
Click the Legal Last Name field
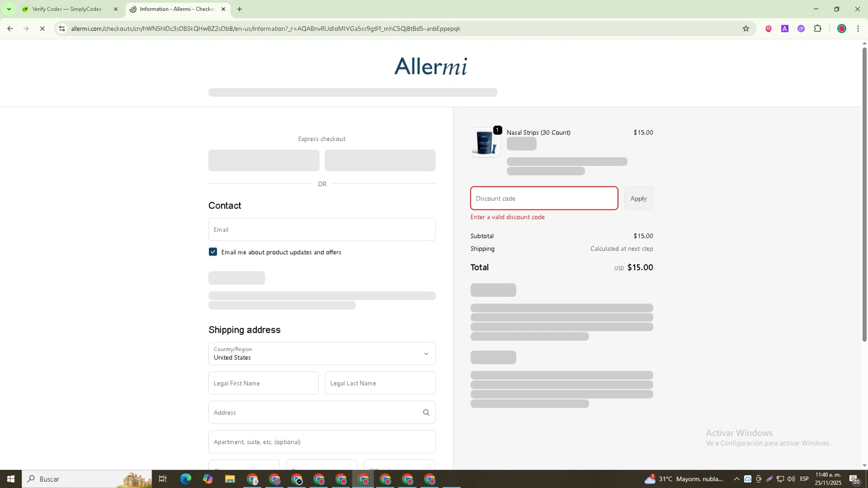(380, 383)
